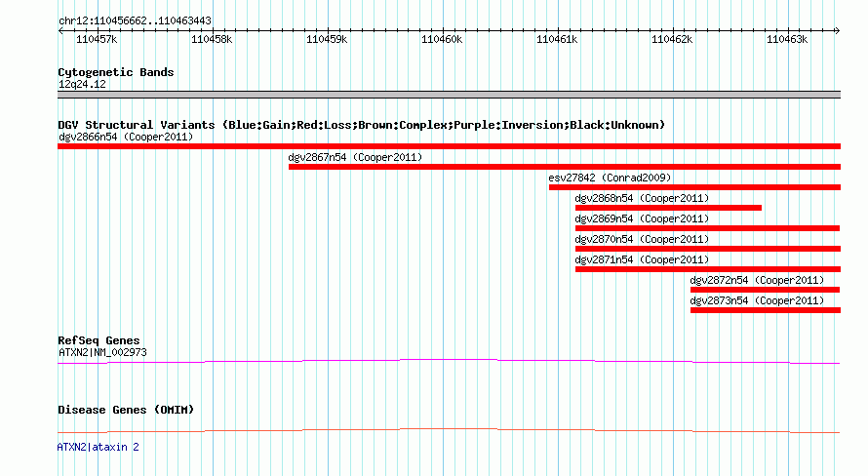Click the red loss bar under esv27842
Screen dimensions: 868x476
tap(694, 187)
